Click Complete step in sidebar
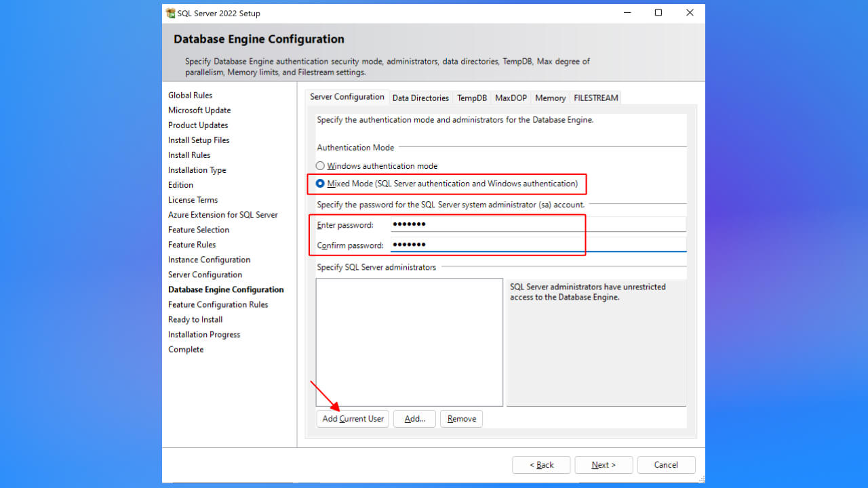868x488 pixels. (x=186, y=349)
